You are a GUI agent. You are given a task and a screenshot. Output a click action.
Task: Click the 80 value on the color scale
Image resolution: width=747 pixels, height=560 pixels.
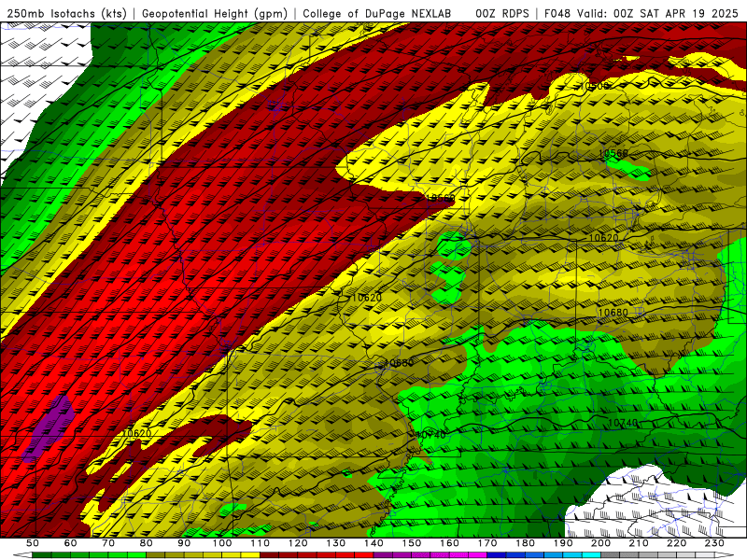(x=147, y=543)
